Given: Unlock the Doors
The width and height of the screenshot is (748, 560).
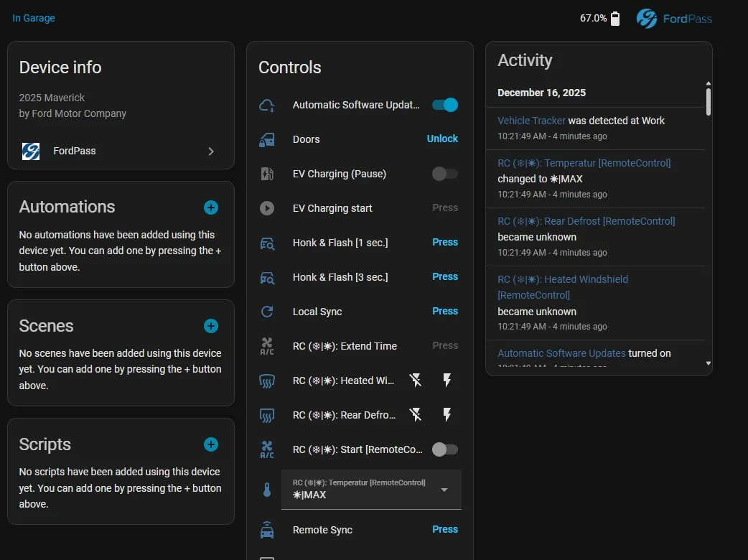Looking at the screenshot, I should [442, 139].
